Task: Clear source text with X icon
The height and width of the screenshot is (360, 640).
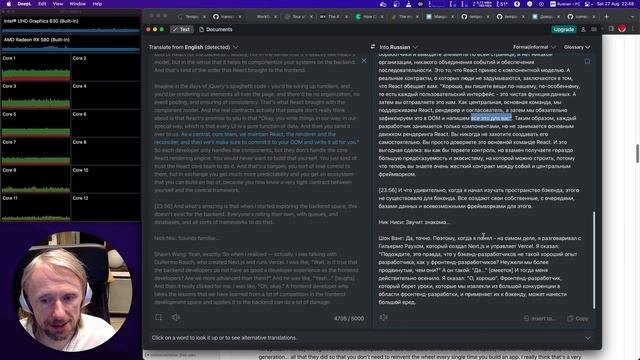Action: (364, 61)
